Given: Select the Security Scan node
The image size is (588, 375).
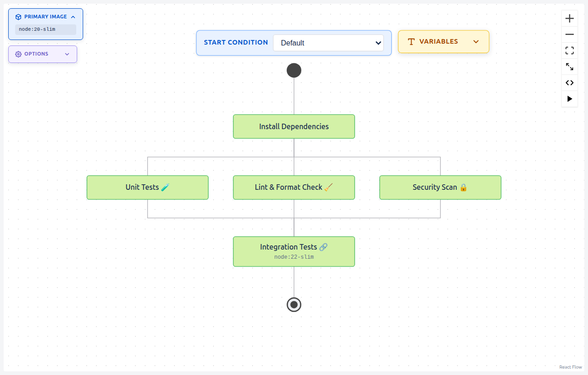Looking at the screenshot, I should 440,187.
